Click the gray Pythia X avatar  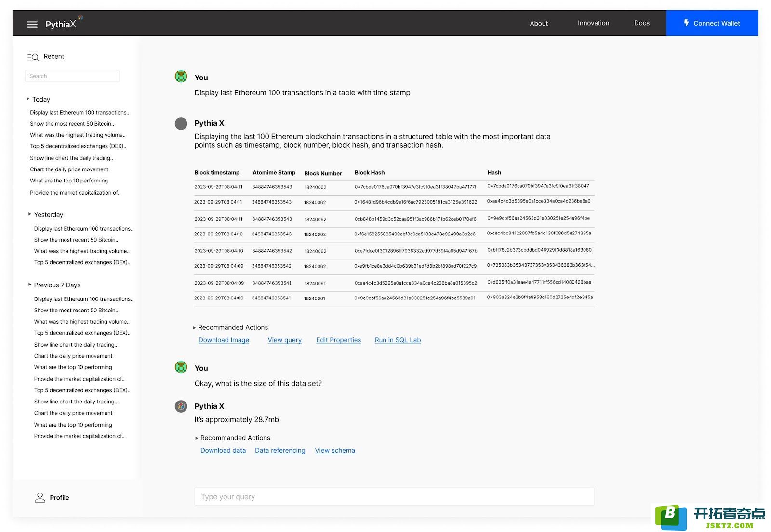181,124
